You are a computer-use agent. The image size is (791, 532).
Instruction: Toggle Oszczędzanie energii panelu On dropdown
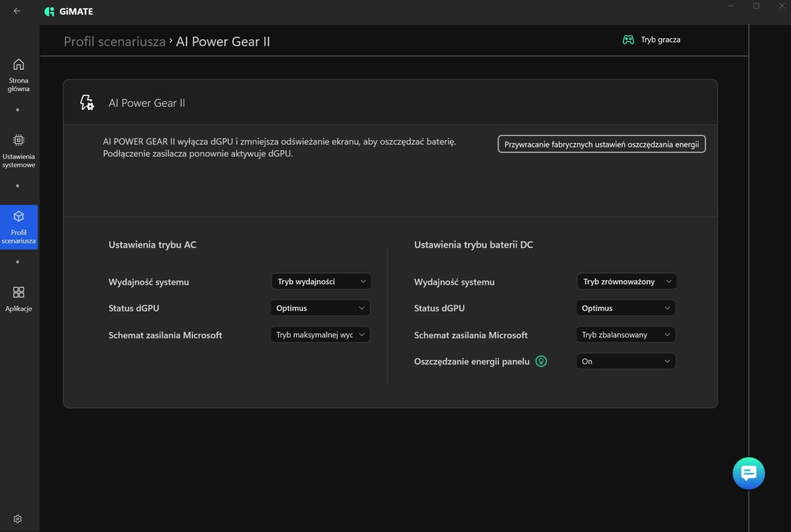click(625, 361)
